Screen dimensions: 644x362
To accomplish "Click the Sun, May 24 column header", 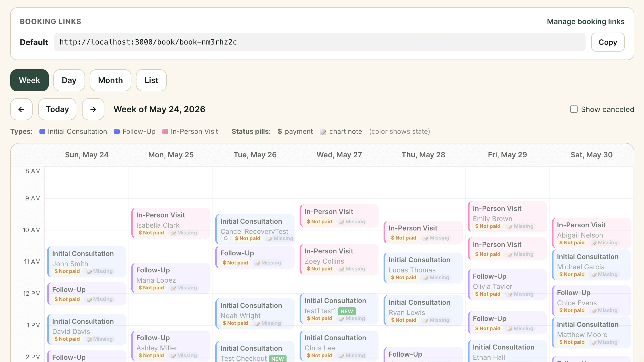I will point(87,155).
